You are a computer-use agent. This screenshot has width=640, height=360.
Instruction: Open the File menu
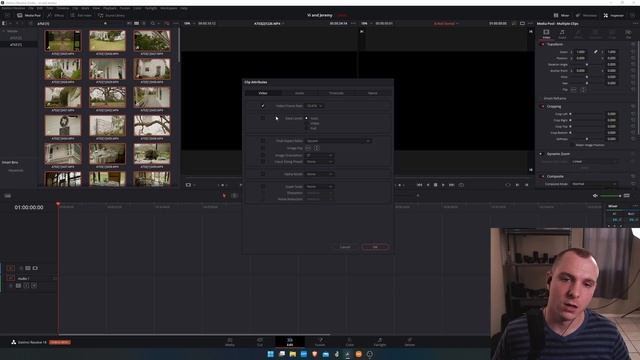[x=31, y=8]
